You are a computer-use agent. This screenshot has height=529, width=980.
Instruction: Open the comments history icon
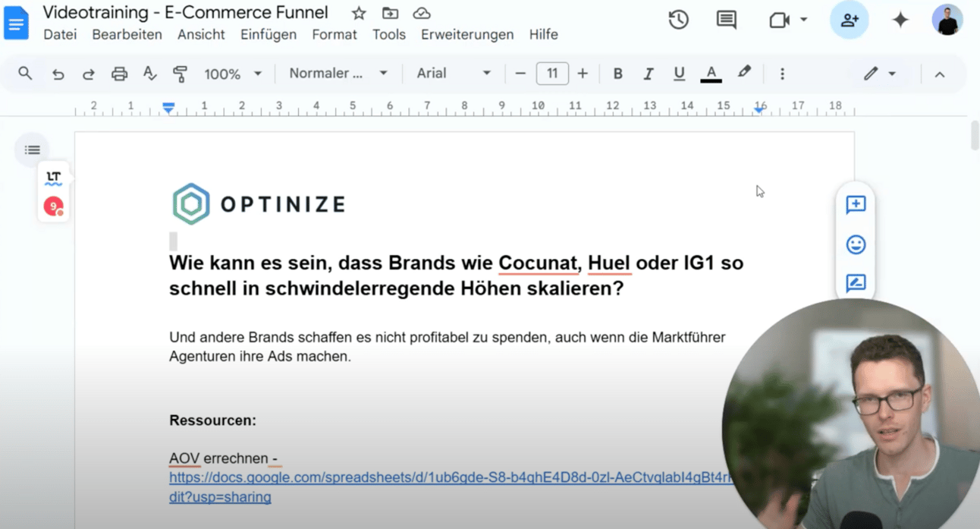(x=726, y=20)
